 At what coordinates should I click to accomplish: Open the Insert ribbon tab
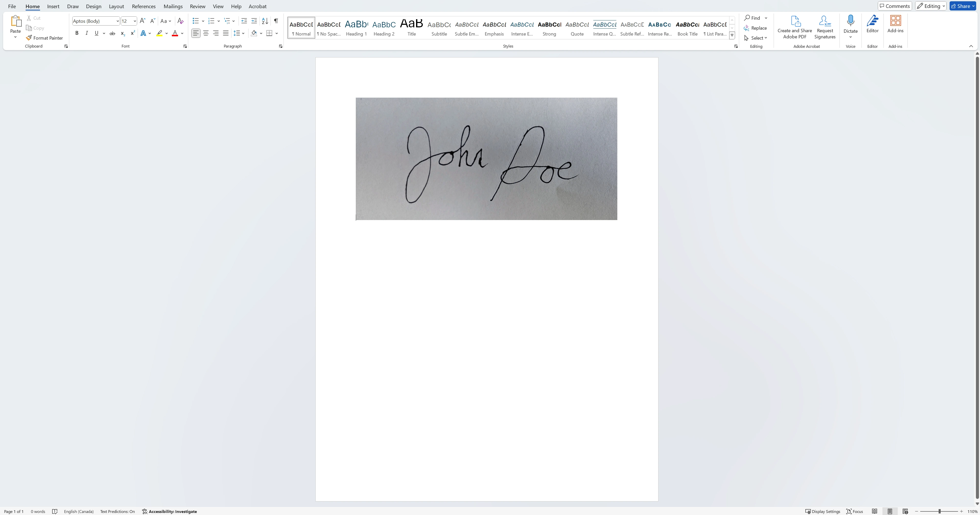click(x=53, y=6)
